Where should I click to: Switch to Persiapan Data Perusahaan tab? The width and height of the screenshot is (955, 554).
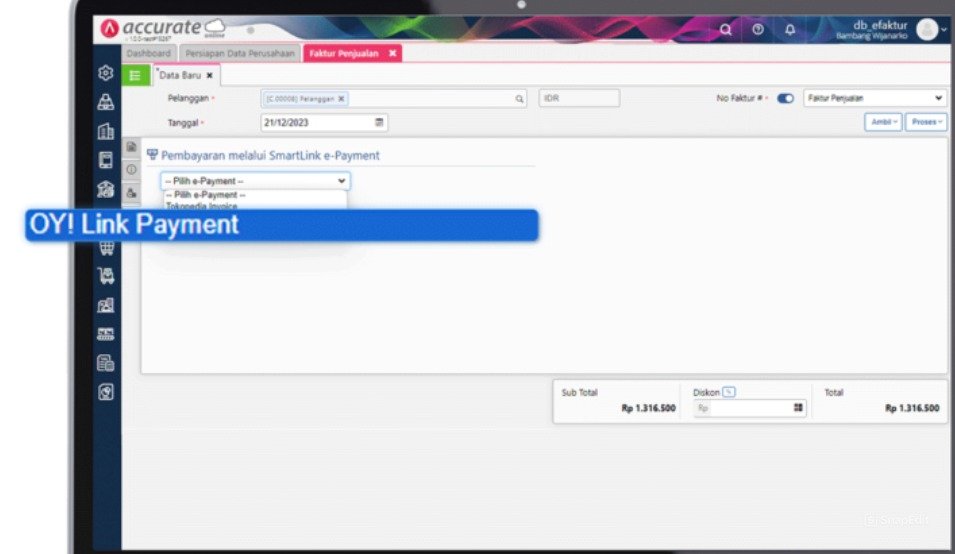(x=240, y=54)
